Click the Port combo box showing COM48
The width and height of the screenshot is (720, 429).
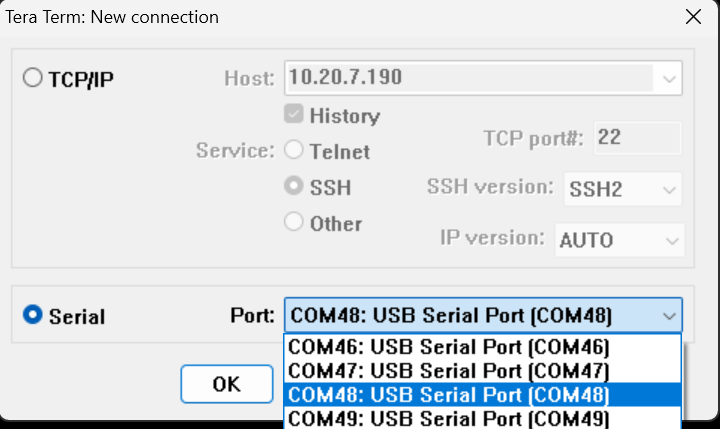pyautogui.click(x=468, y=316)
